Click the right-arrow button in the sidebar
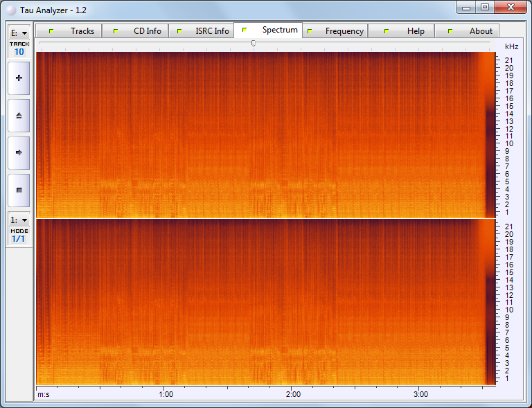 click(19, 152)
